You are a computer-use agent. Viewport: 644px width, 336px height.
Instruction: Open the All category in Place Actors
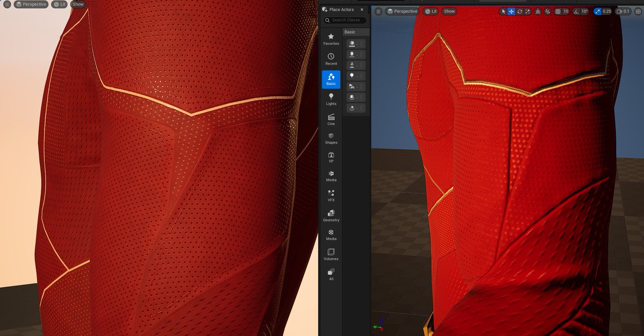331,274
